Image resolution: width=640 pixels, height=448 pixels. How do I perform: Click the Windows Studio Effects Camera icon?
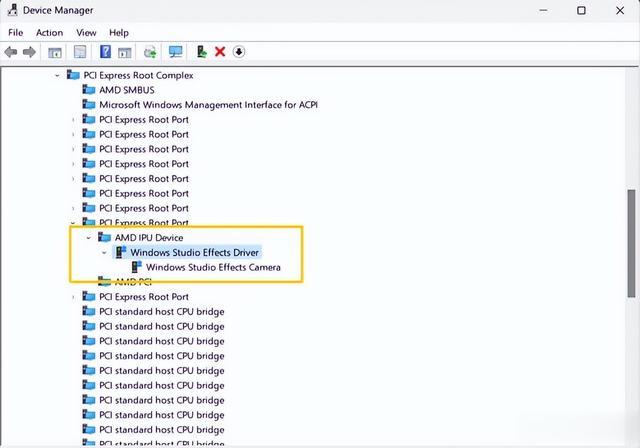[x=136, y=267]
